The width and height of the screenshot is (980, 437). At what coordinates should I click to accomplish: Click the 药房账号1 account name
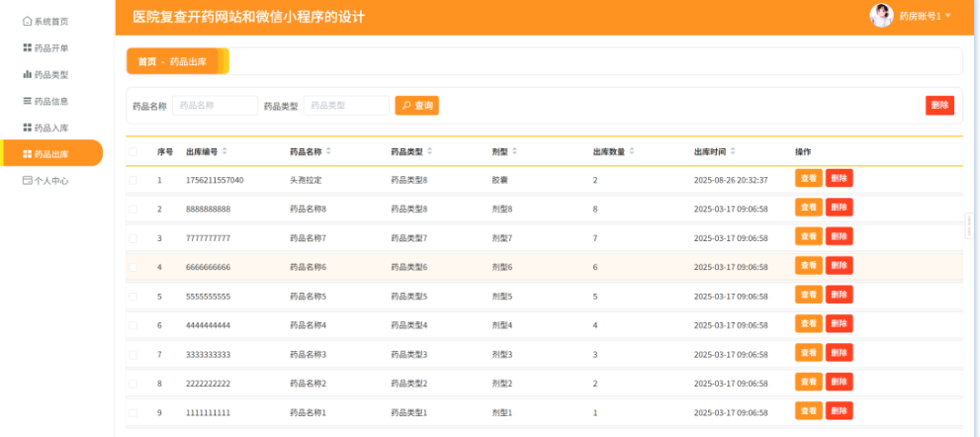pos(920,17)
